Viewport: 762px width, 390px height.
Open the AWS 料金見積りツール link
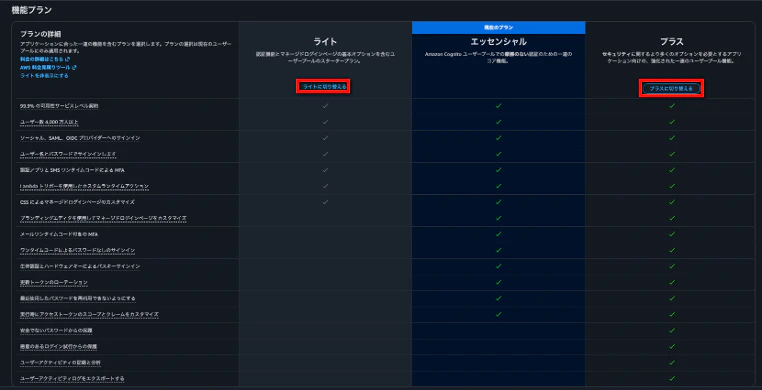point(45,68)
